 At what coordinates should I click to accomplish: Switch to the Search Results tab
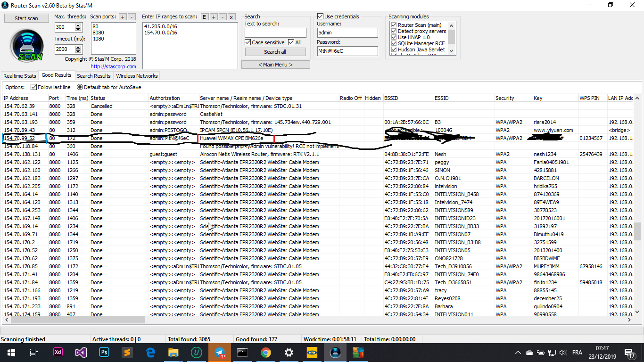tap(94, 76)
